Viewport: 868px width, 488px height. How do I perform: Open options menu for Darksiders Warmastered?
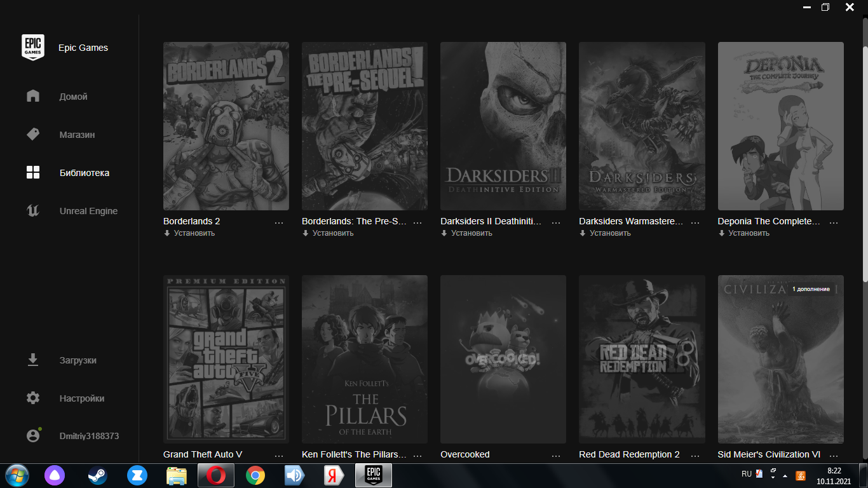[x=695, y=222]
